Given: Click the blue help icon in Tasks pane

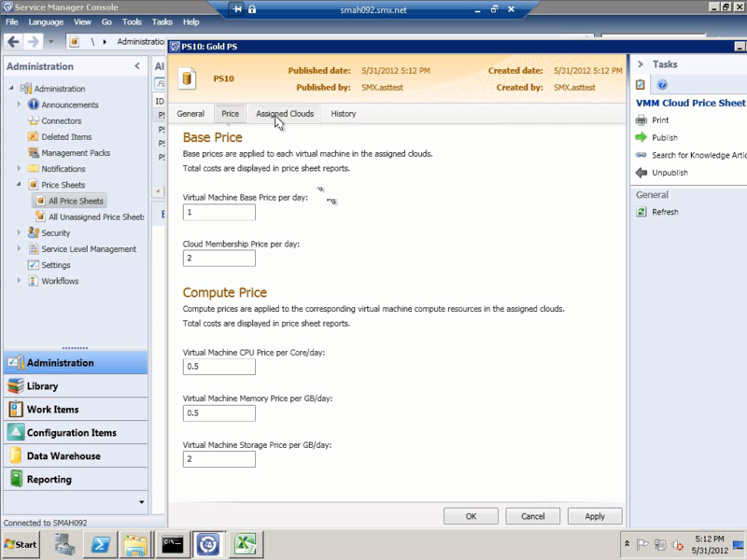Looking at the screenshot, I should click(x=662, y=85).
